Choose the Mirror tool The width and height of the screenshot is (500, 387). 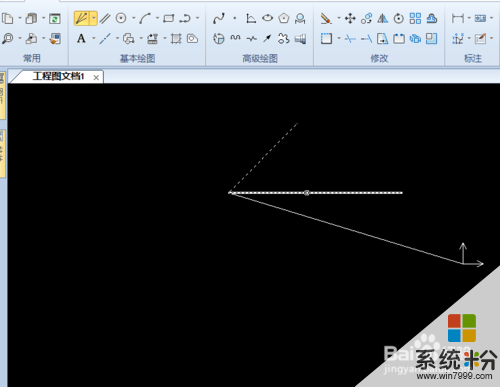(382, 18)
